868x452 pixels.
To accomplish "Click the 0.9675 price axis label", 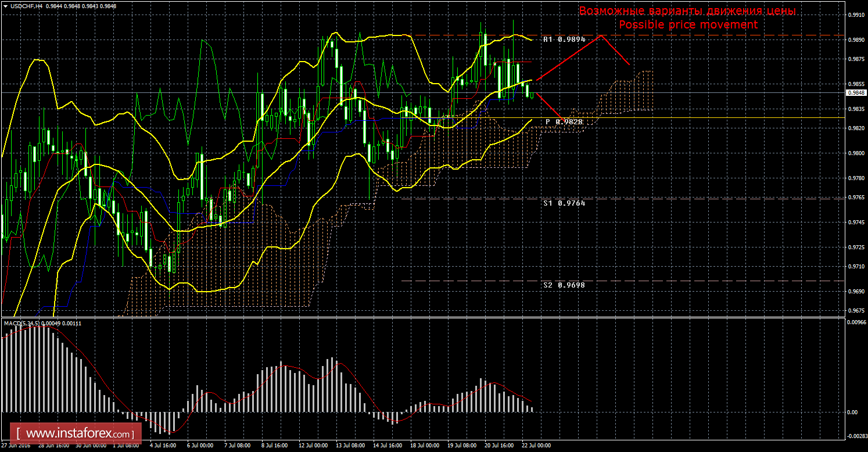I will (x=855, y=310).
